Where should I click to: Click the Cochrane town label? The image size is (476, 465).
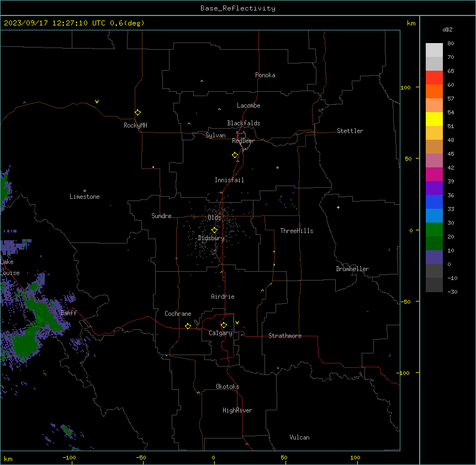178,314
